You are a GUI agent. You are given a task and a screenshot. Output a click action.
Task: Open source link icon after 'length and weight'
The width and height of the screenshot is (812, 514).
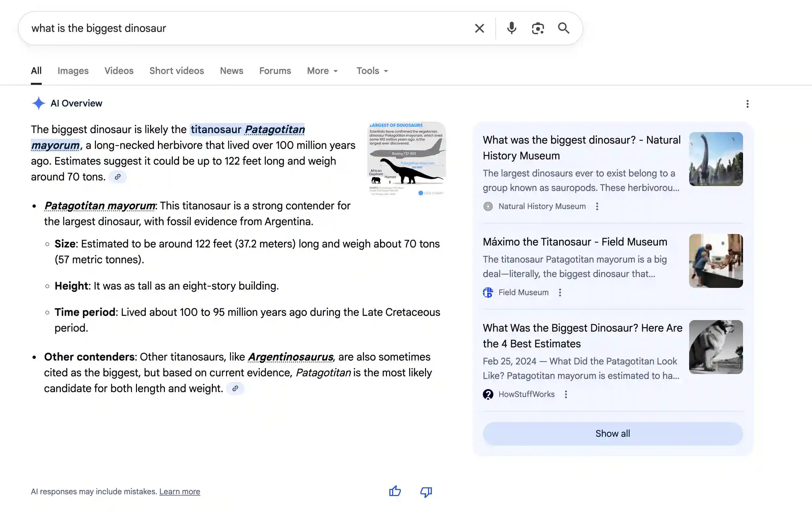(236, 388)
